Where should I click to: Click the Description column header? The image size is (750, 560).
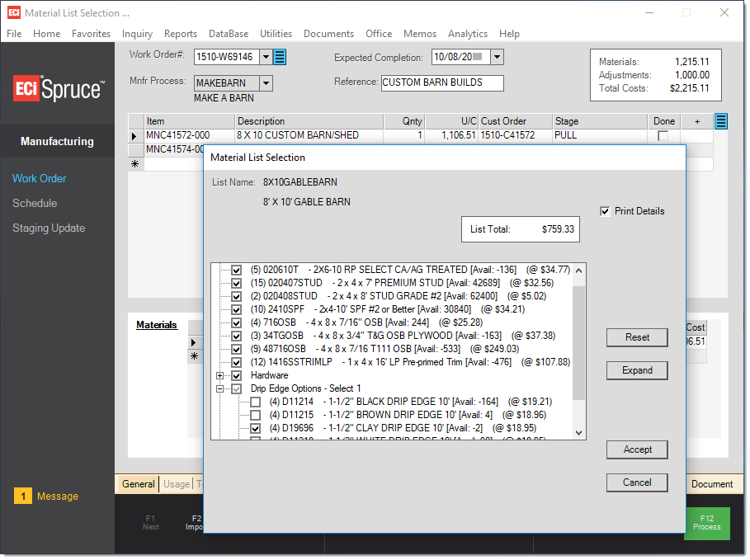pyautogui.click(x=309, y=121)
